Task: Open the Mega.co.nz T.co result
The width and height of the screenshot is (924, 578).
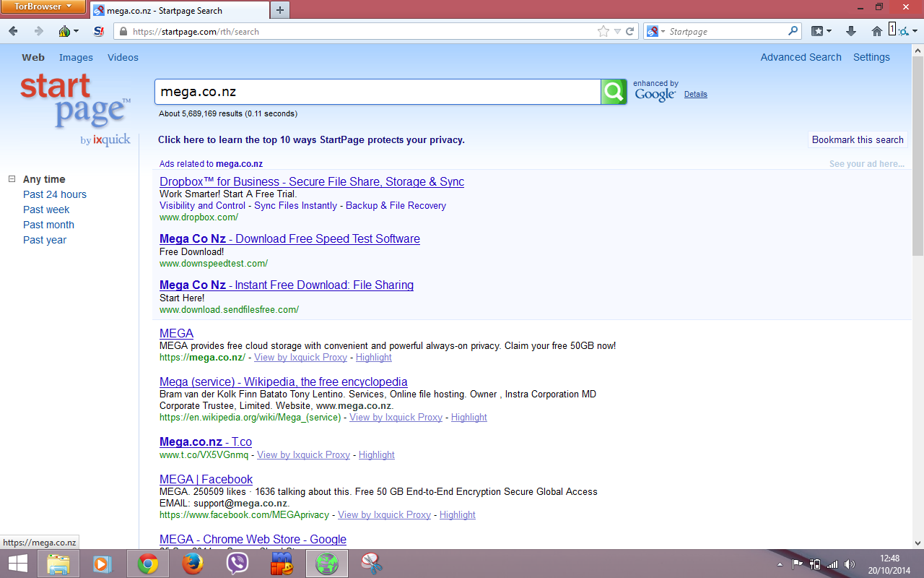Action: pos(206,442)
